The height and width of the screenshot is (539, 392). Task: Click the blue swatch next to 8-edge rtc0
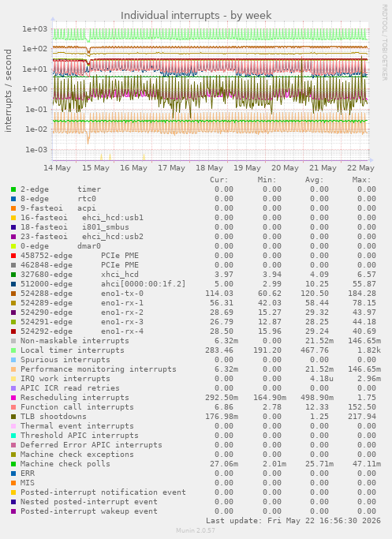tap(13, 199)
